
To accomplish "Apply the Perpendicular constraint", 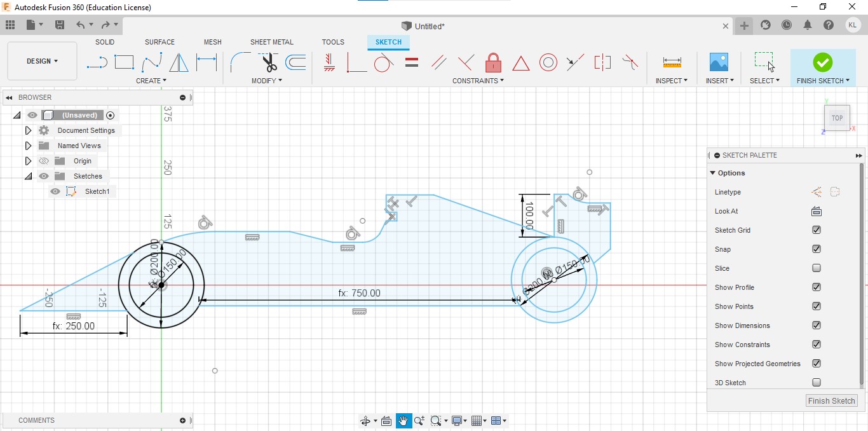I will pos(466,62).
